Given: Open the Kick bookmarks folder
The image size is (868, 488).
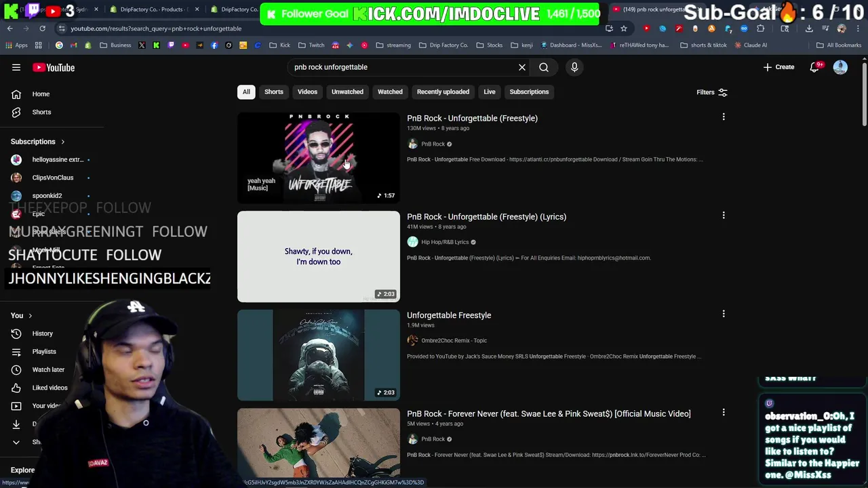Looking at the screenshot, I should coord(279,45).
